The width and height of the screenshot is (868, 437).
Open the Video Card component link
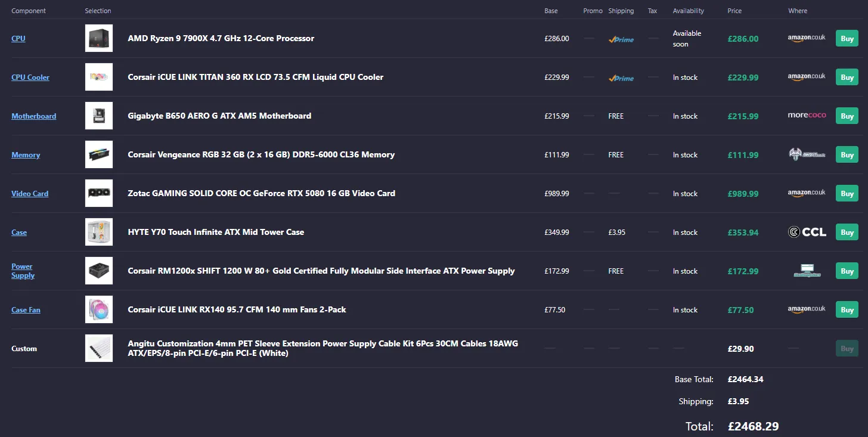pos(30,193)
